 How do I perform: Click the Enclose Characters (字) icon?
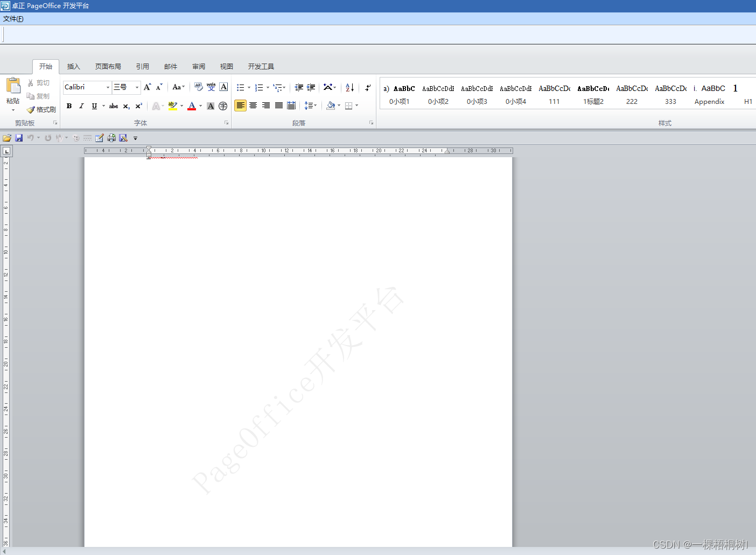pyautogui.click(x=223, y=106)
